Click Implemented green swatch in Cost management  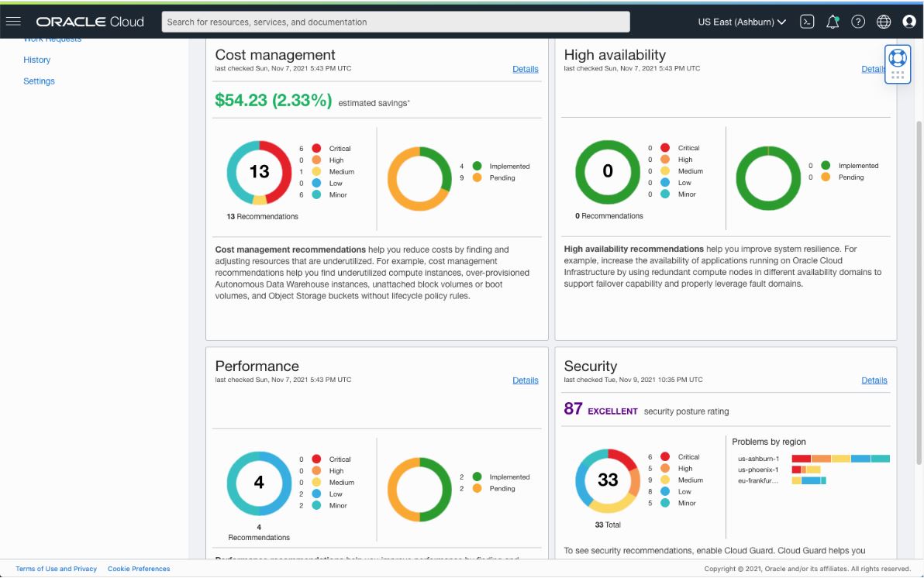tap(478, 166)
